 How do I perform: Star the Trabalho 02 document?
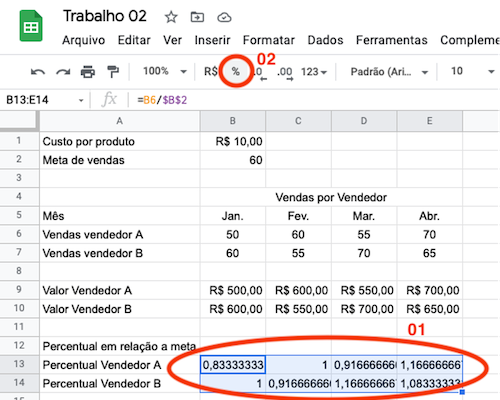click(171, 17)
